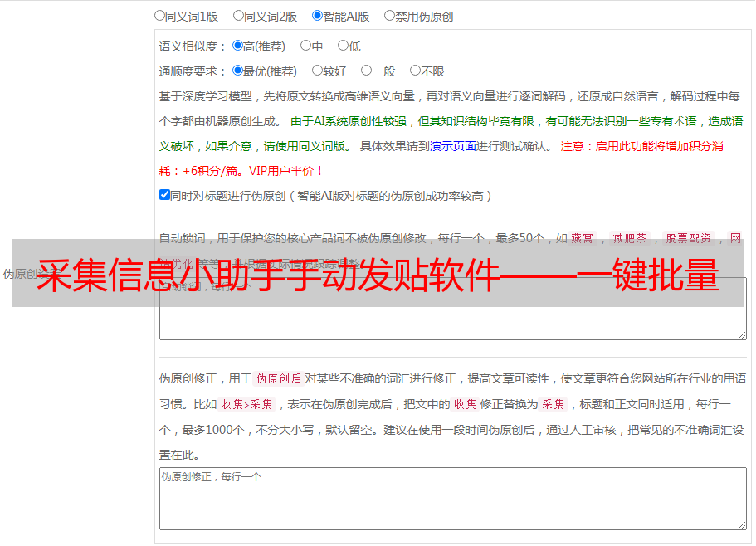Choose the 智能AI版 radio option
Screen dimensions: 756x546
coord(317,16)
